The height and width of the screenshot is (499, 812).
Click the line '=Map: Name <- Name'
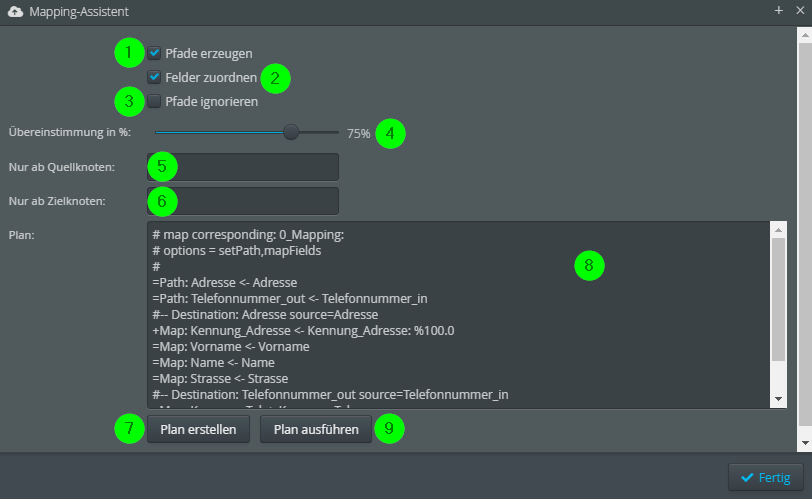(213, 363)
